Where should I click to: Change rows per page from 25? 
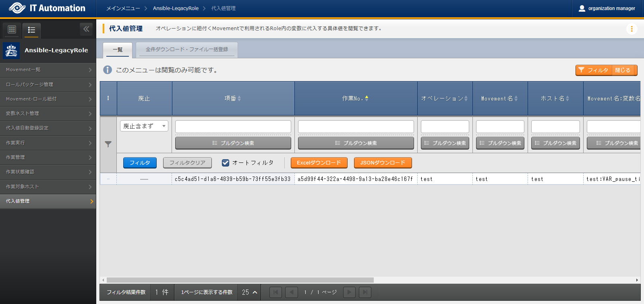pos(249,292)
